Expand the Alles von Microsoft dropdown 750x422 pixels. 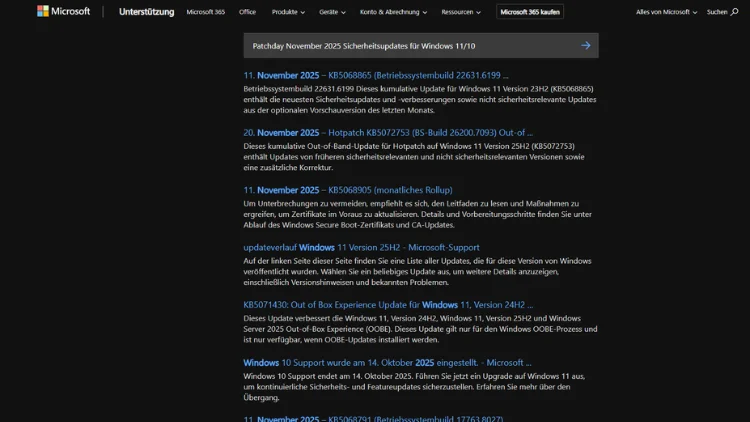pos(666,12)
